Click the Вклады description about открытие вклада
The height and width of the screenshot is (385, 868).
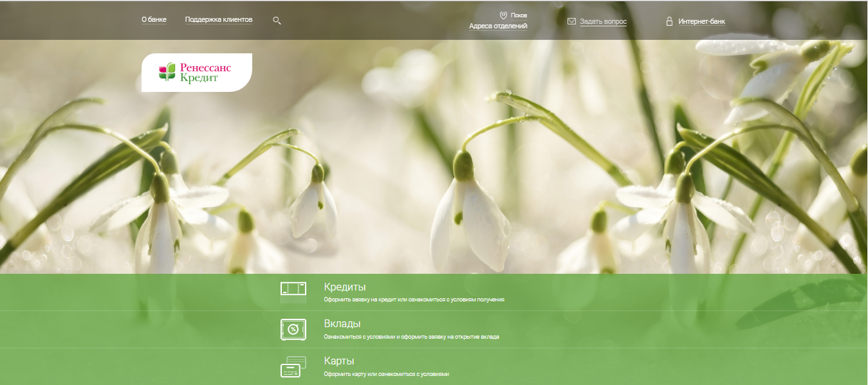(411, 337)
